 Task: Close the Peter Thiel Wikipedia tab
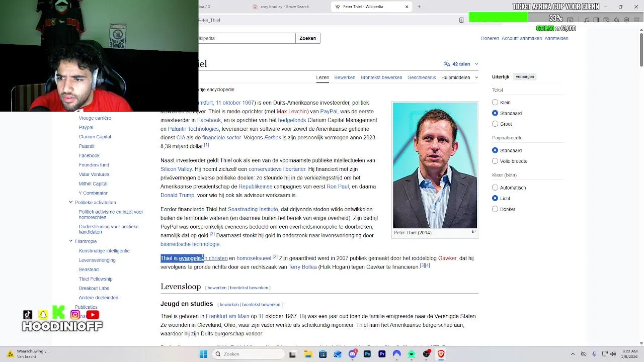pyautogui.click(x=407, y=7)
